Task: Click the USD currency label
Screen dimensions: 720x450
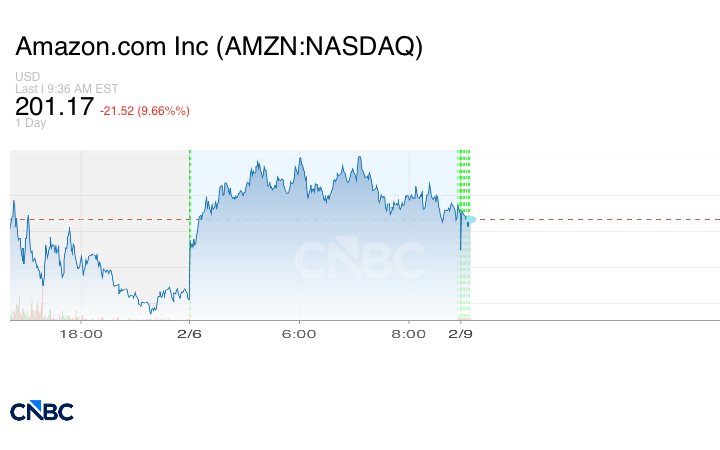Action: tap(28, 77)
